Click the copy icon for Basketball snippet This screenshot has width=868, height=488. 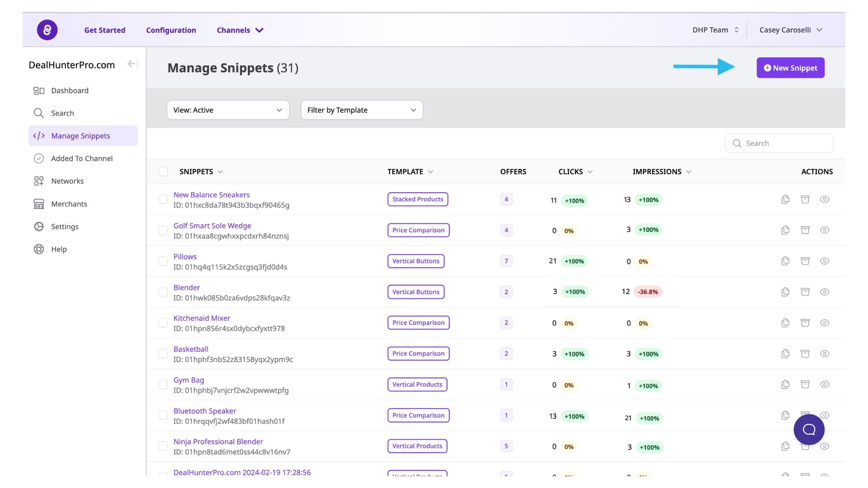click(x=785, y=354)
